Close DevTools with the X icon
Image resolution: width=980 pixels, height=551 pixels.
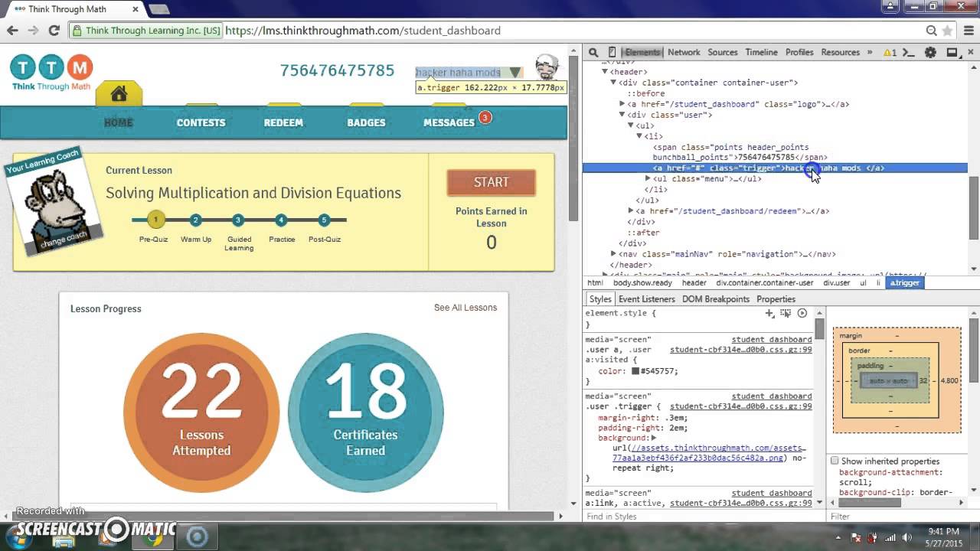970,53
